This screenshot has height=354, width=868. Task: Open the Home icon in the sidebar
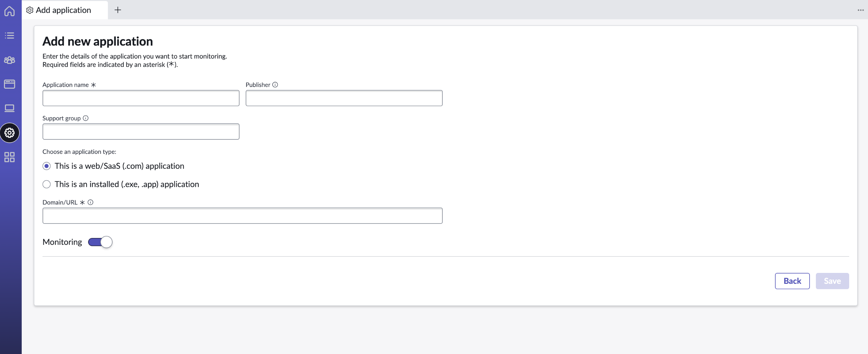[x=10, y=11]
